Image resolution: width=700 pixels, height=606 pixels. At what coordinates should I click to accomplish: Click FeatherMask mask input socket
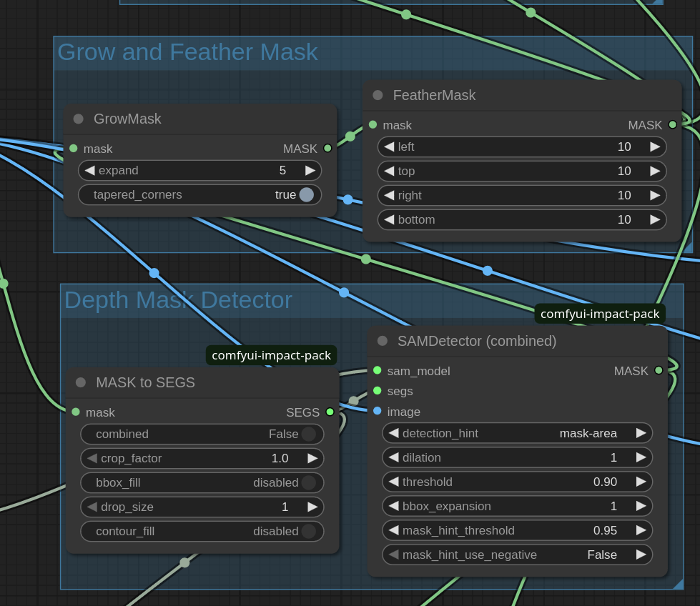point(373,125)
